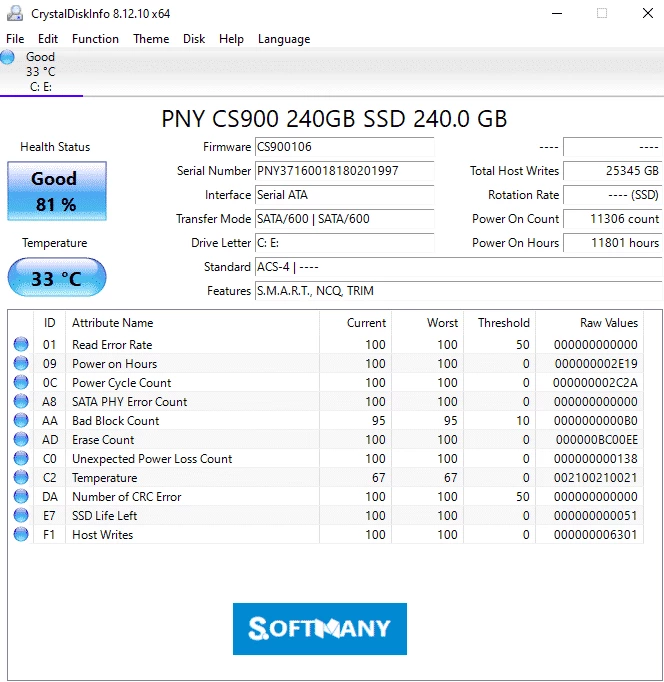Open the Disk menu
Viewport: 664px width, 682px height.
click(x=194, y=39)
